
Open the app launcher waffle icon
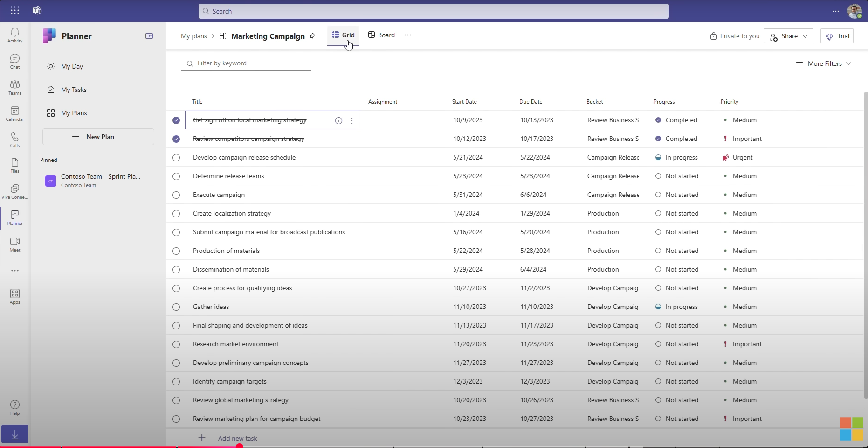(x=15, y=11)
